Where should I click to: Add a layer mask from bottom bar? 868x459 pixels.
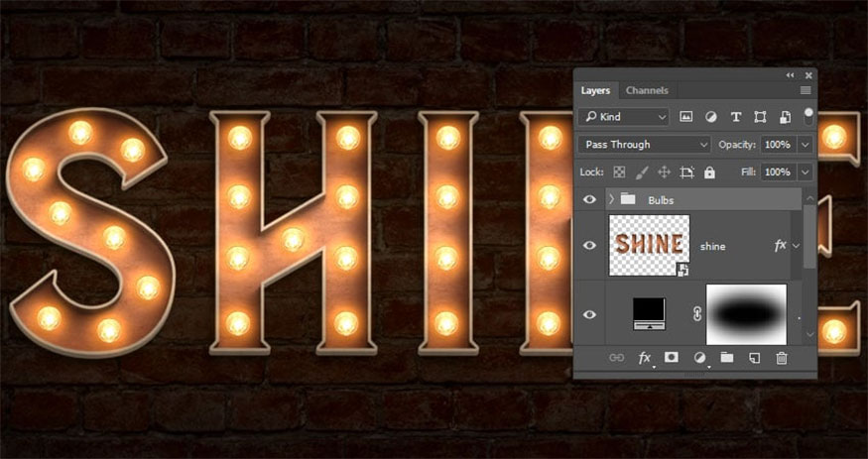[x=672, y=358]
